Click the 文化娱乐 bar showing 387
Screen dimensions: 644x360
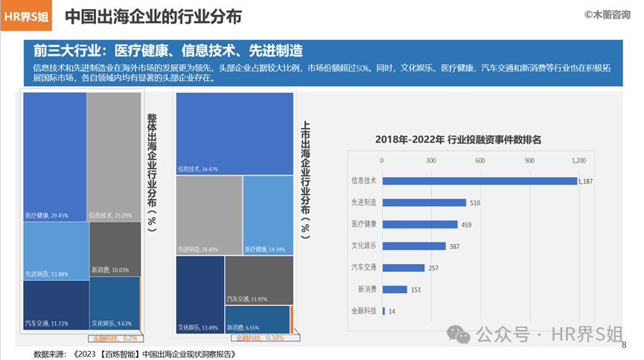413,246
